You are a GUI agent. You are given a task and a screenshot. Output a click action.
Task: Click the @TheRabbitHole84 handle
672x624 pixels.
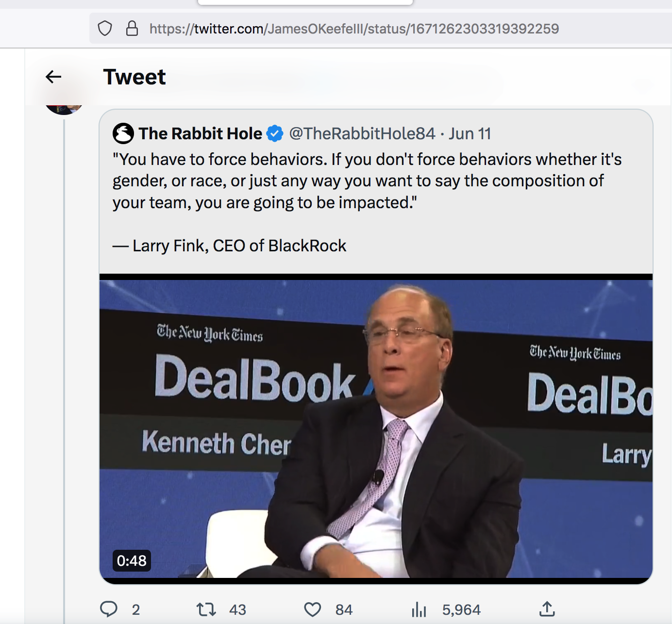click(x=362, y=133)
